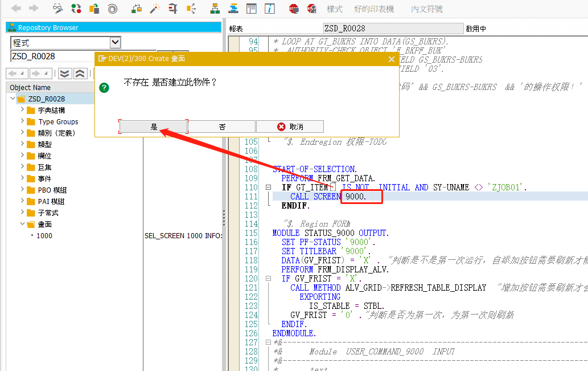Confirm creation by clicking the 是 button
This screenshot has width=588, height=371.
(x=153, y=126)
